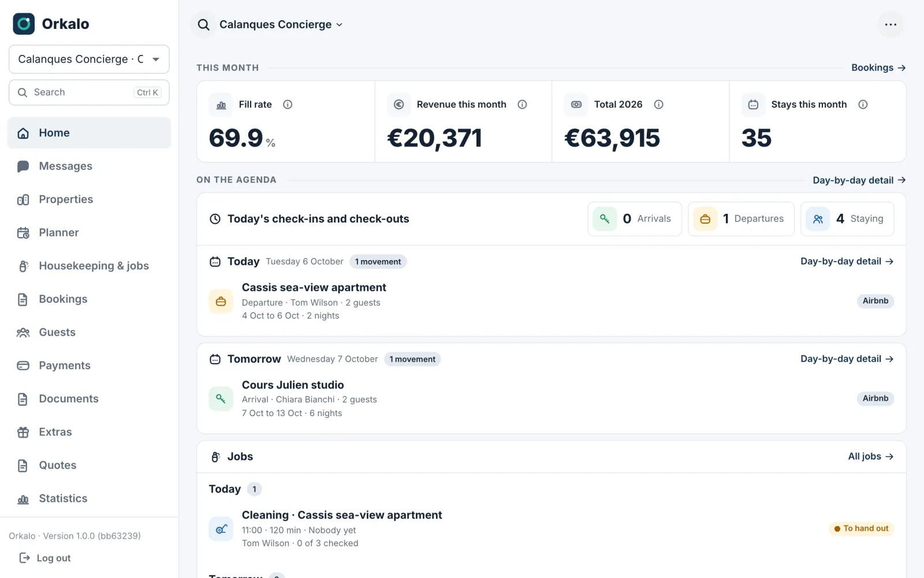This screenshot has width=924, height=578.
Task: Open the All jobs link
Action: pos(870,457)
